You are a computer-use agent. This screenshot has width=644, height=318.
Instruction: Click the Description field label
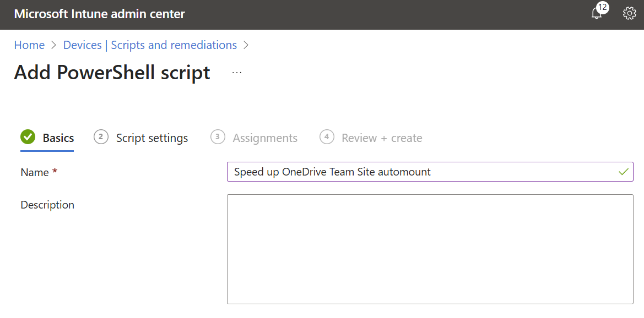47,205
